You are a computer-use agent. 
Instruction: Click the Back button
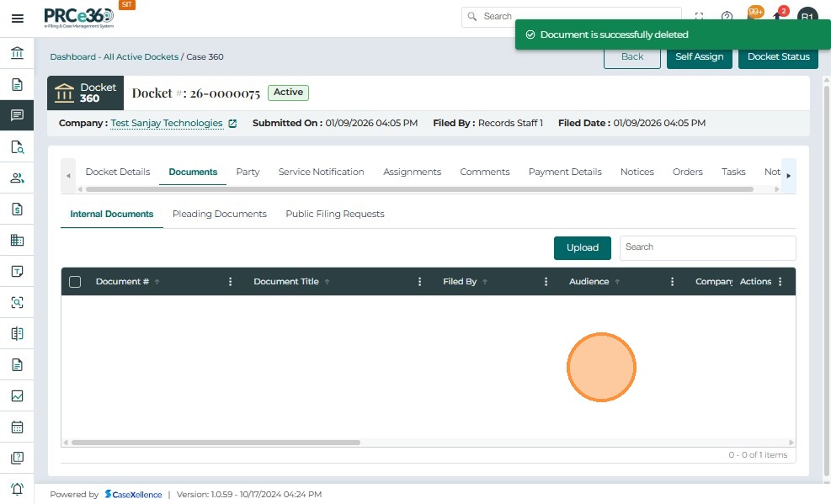[x=631, y=56]
